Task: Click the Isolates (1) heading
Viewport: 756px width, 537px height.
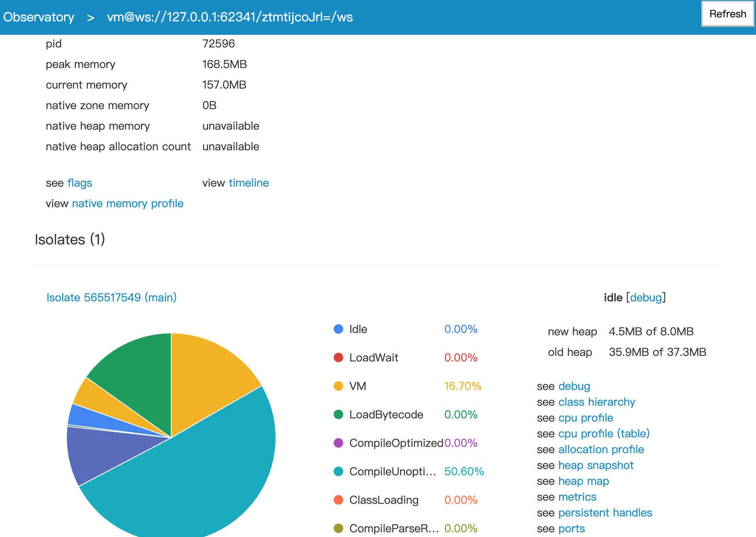Action: [x=70, y=239]
